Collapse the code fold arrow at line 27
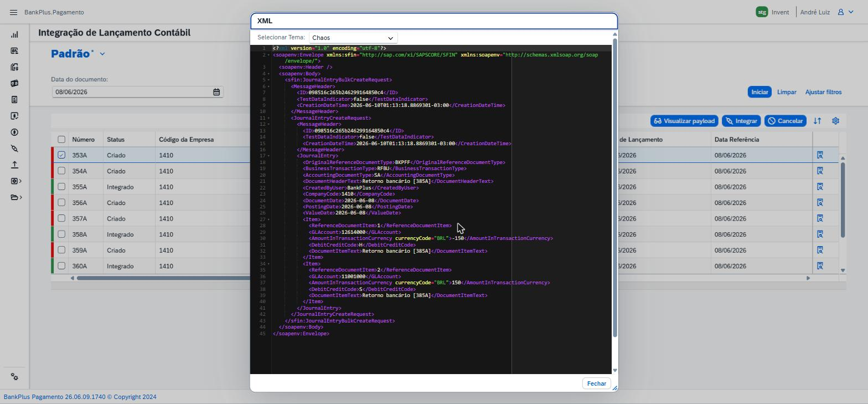This screenshot has height=404, width=868. [269, 220]
